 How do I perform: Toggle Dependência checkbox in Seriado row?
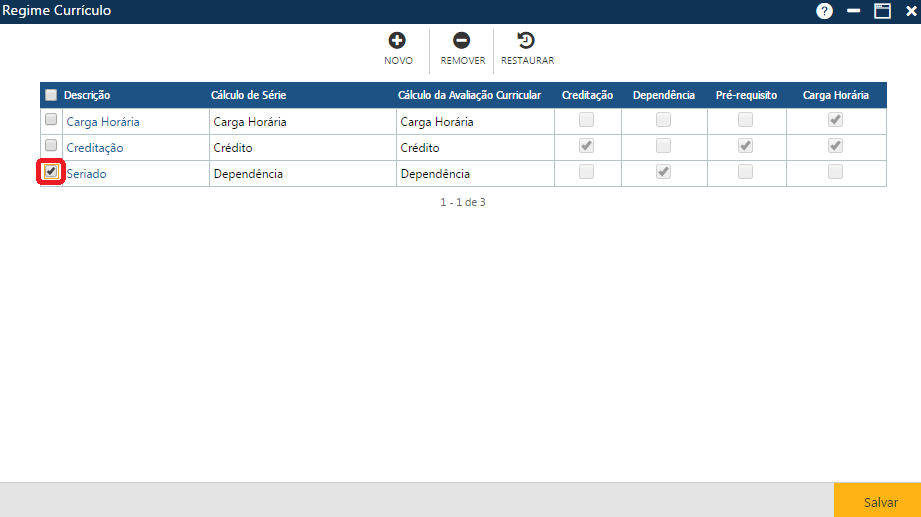pos(662,172)
